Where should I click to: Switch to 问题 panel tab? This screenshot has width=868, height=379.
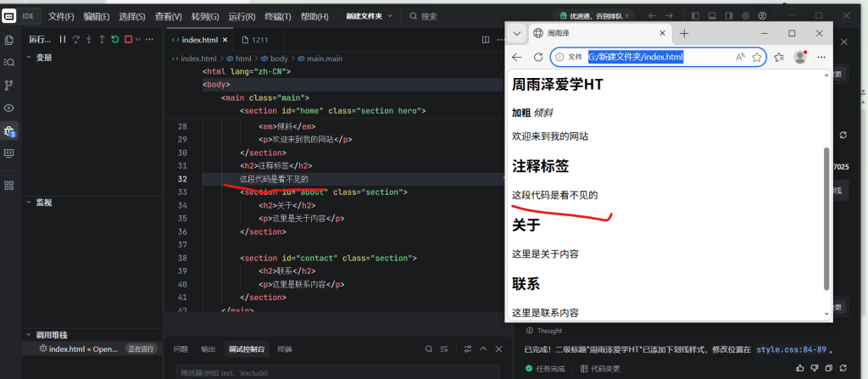181,349
